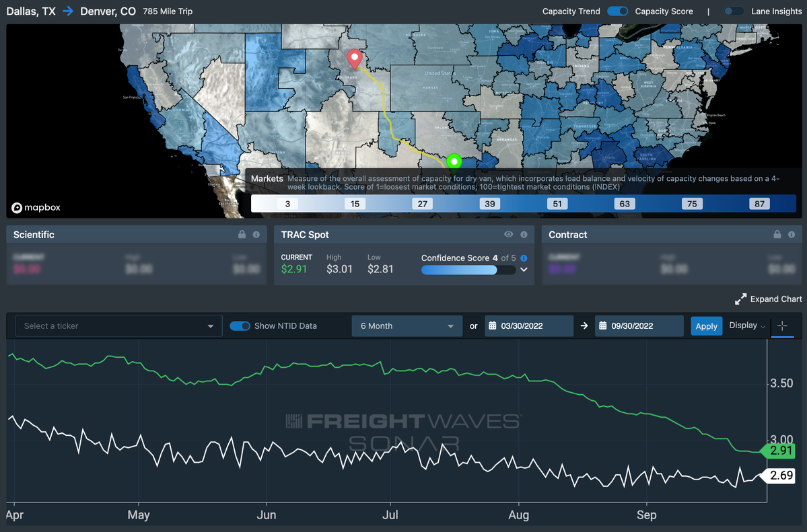
Task: Click the route arrow between Dallas and Denver
Action: [68, 11]
